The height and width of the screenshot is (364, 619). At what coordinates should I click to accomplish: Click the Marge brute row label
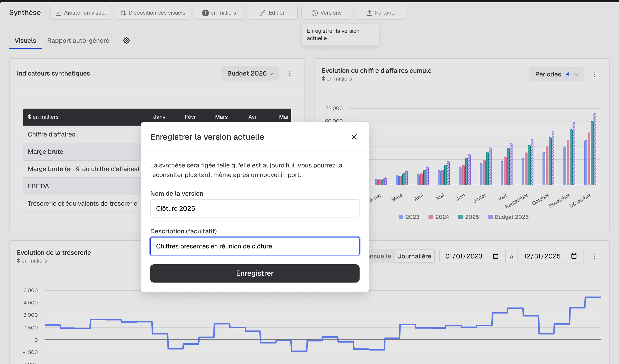pyautogui.click(x=46, y=152)
